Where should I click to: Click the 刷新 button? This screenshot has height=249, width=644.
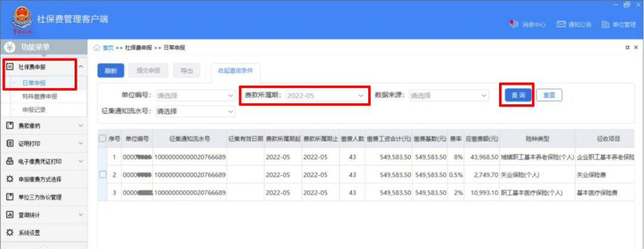click(x=110, y=70)
